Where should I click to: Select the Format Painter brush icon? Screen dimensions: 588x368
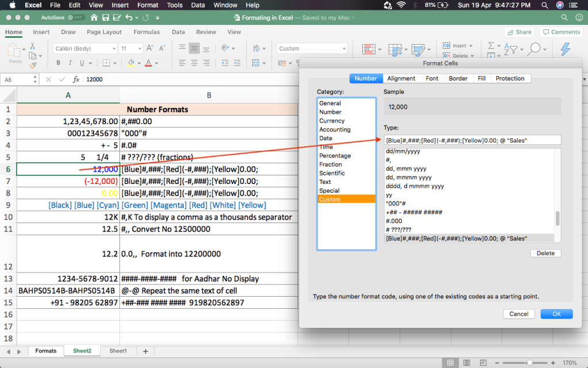(x=33, y=66)
